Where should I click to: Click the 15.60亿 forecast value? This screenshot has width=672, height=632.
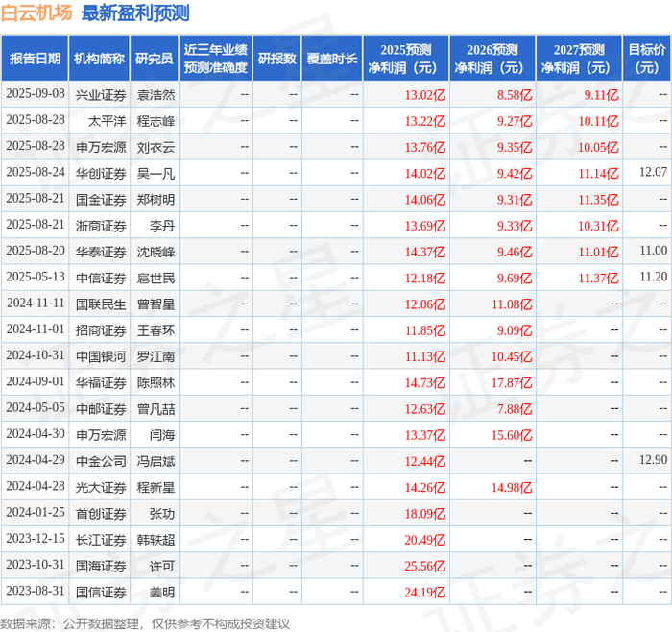click(x=512, y=435)
